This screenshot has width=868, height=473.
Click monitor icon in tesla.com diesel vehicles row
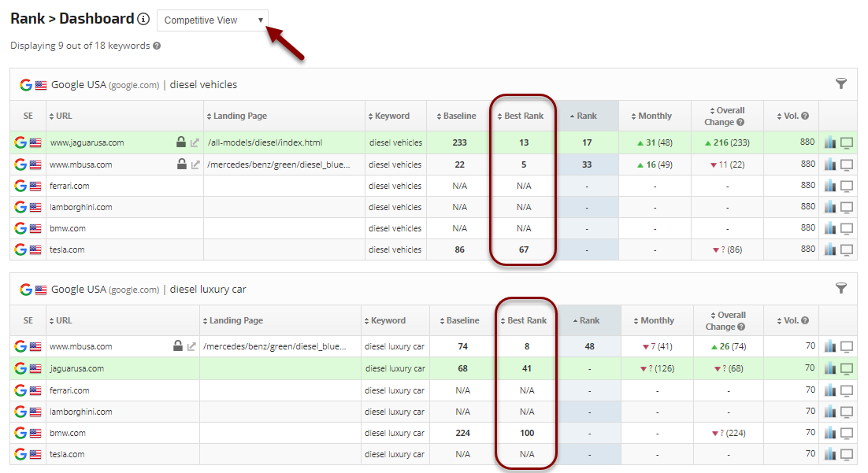click(848, 249)
